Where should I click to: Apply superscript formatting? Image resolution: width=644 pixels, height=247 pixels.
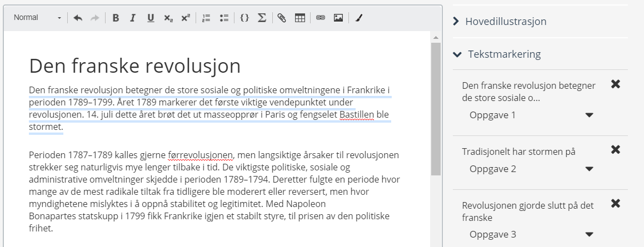(x=185, y=18)
